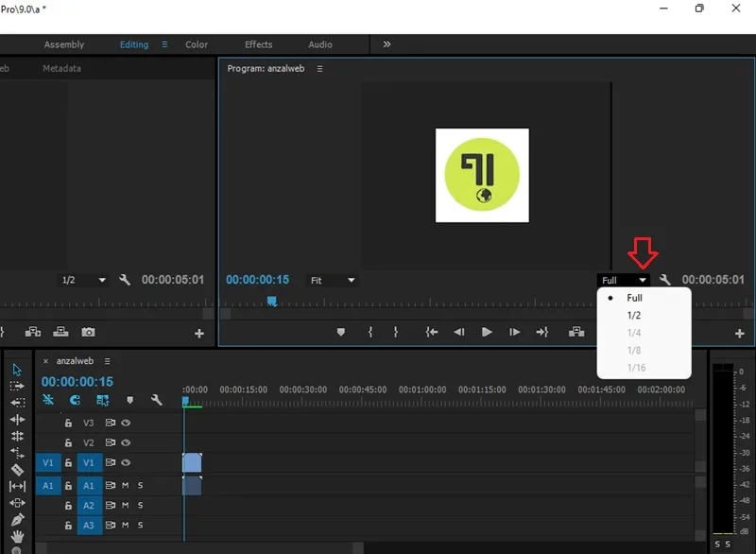Open Program monitor settings wrench
The image size is (756, 554).
coord(665,280)
